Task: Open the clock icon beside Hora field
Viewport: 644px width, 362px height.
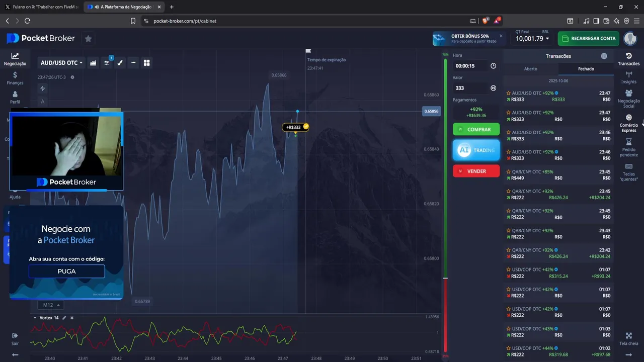Action: pos(493,66)
